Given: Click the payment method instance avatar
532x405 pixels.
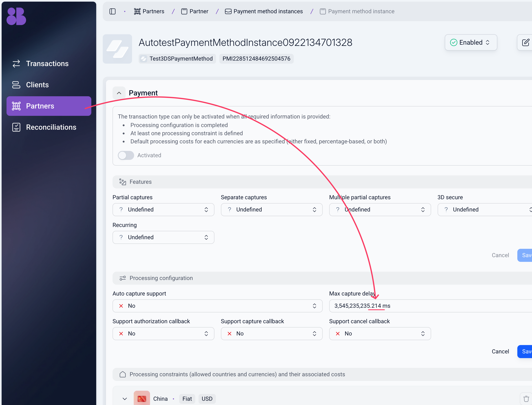Looking at the screenshot, I should click(x=117, y=49).
